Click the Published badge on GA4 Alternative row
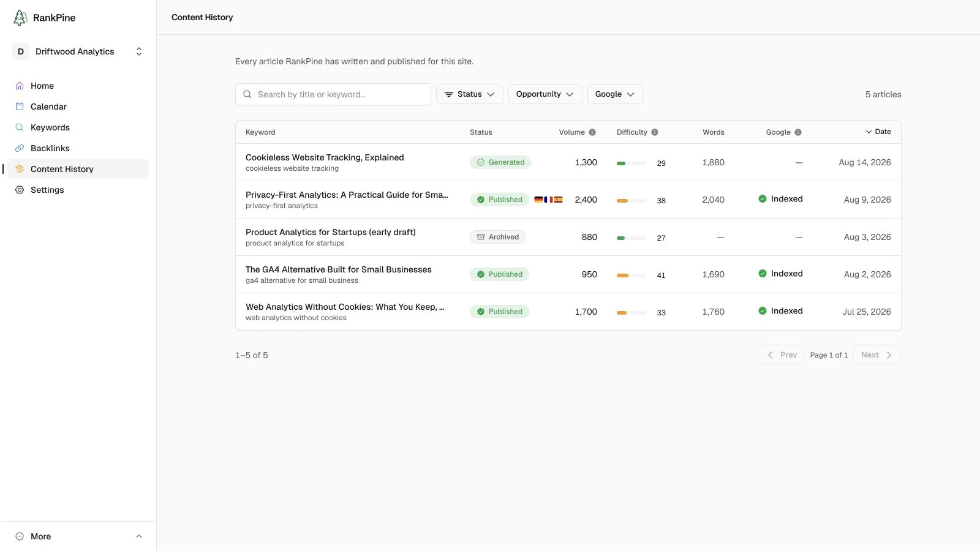The image size is (980, 551). coord(500,274)
